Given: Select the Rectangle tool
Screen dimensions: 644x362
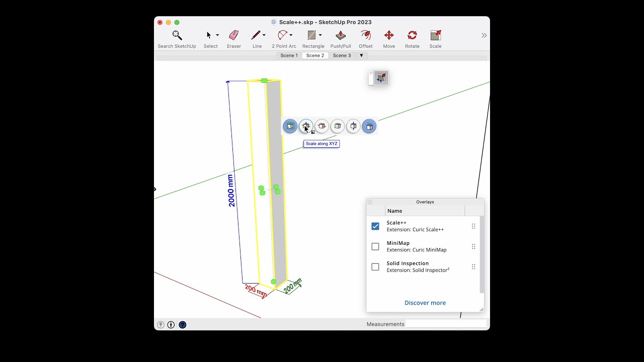Looking at the screenshot, I should [311, 35].
